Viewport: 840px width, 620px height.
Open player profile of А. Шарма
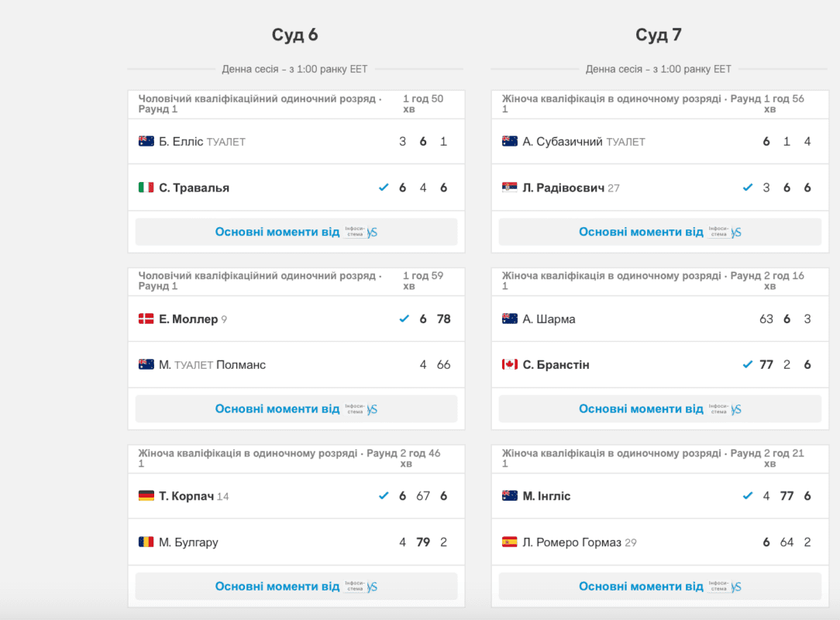pos(549,319)
